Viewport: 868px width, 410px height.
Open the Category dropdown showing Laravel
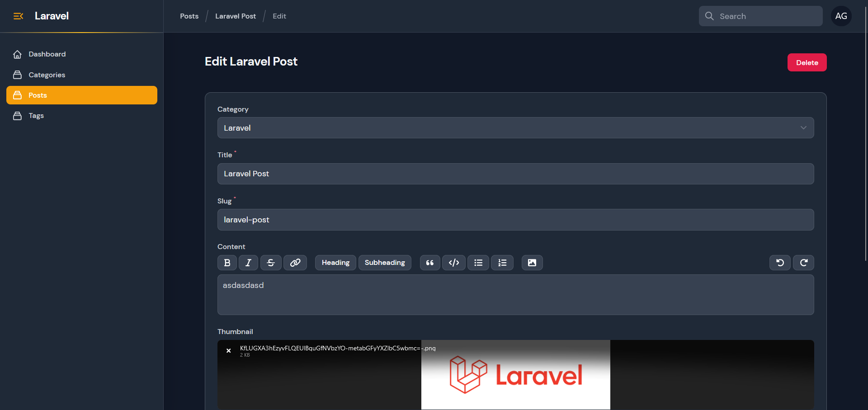[x=516, y=128]
